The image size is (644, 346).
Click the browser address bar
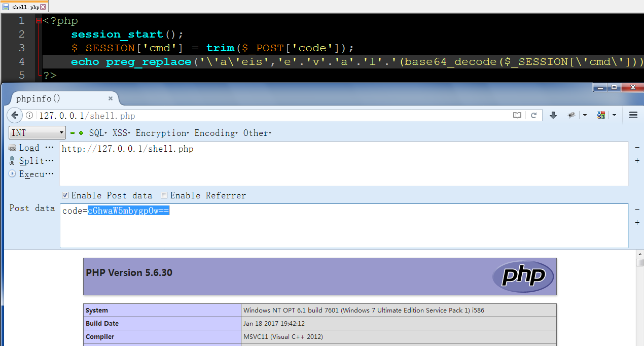[274, 116]
